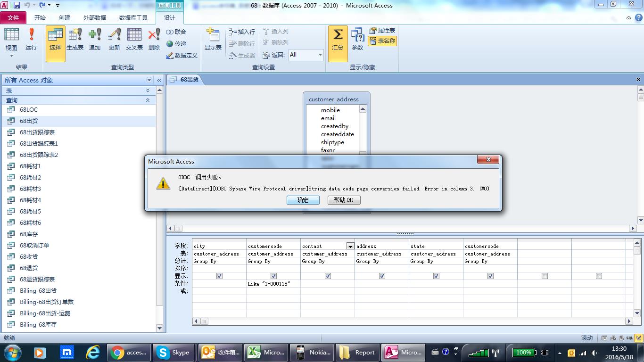
Task: Open the Property Sheet
Action: pos(382,31)
